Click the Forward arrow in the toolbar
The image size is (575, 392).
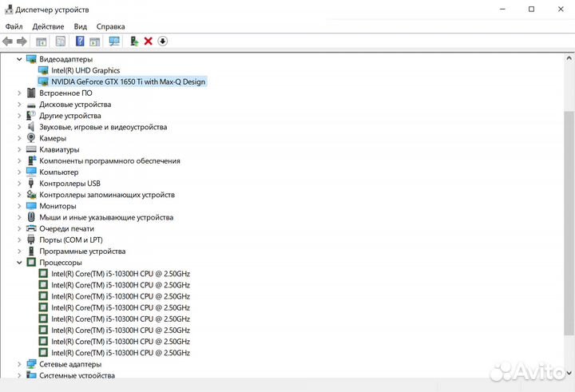tap(22, 42)
